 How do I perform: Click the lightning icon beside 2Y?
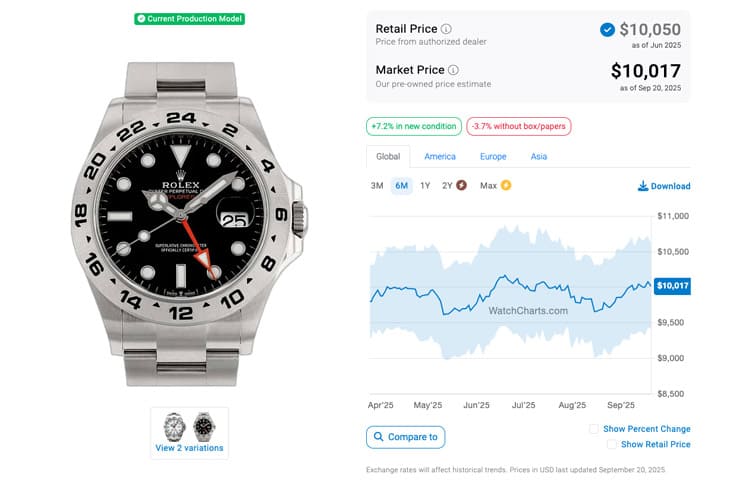coord(461,185)
